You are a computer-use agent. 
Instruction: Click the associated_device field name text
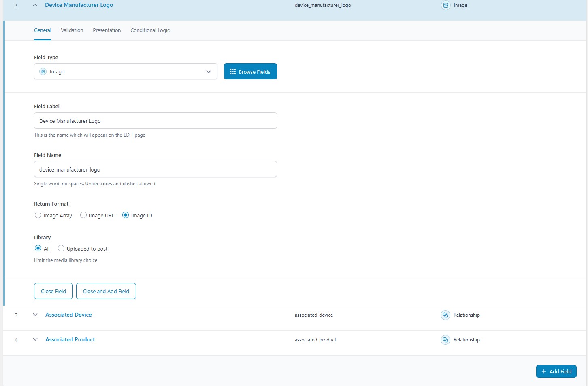click(314, 315)
